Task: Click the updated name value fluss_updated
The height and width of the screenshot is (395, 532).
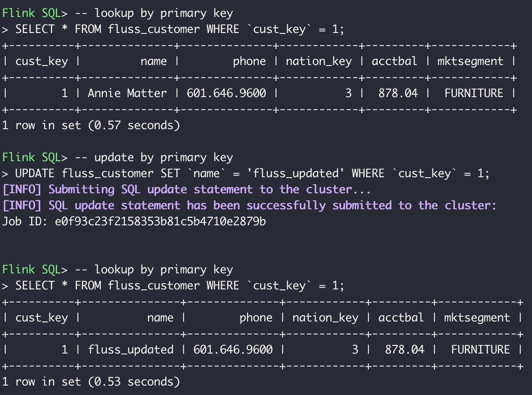Action: [x=131, y=349]
